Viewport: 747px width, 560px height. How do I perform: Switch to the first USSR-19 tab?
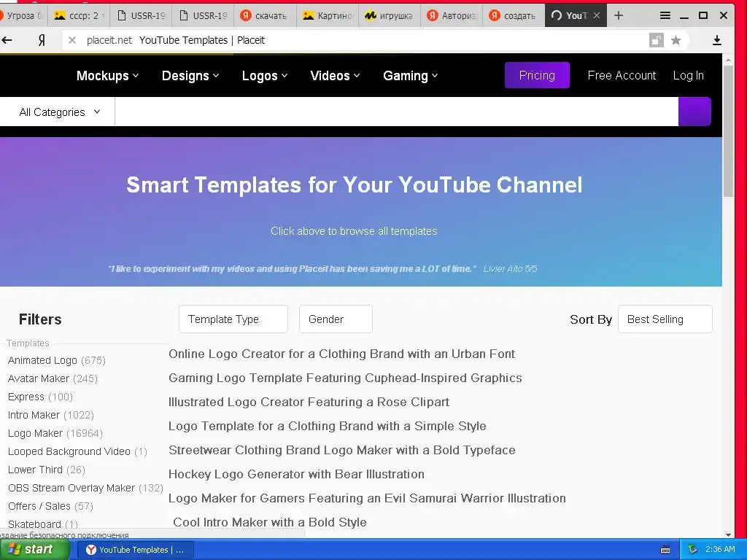pyautogui.click(x=141, y=15)
